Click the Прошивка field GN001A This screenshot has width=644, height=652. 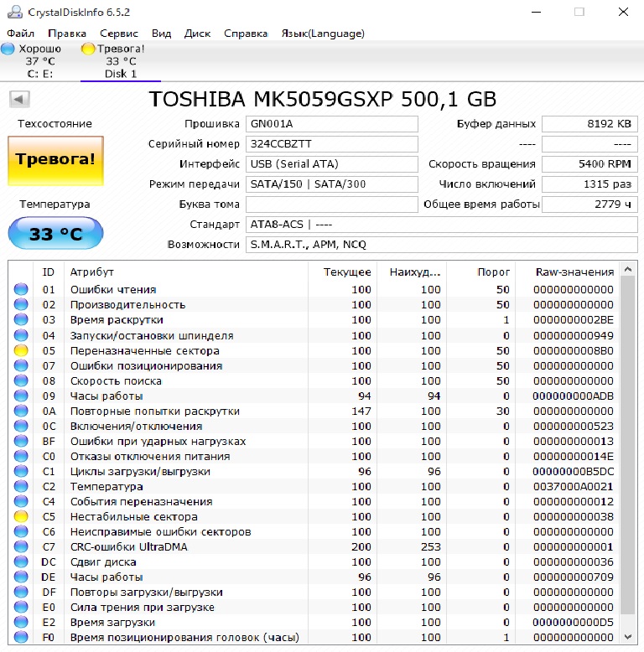(331, 124)
